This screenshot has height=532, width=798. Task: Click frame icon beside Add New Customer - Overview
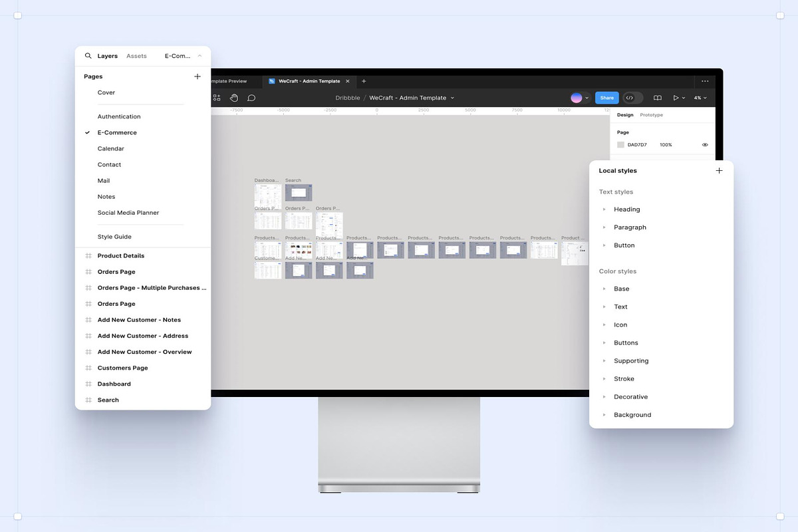pyautogui.click(x=88, y=352)
